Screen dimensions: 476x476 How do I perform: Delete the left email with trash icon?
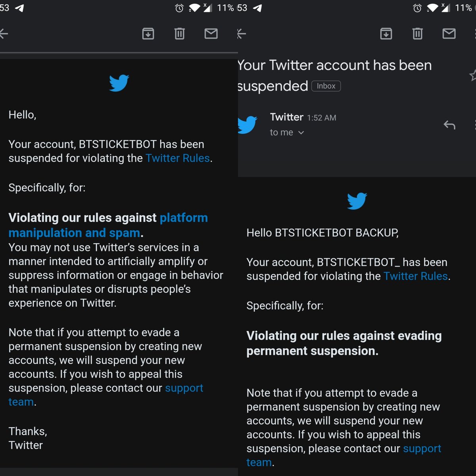pyautogui.click(x=179, y=34)
